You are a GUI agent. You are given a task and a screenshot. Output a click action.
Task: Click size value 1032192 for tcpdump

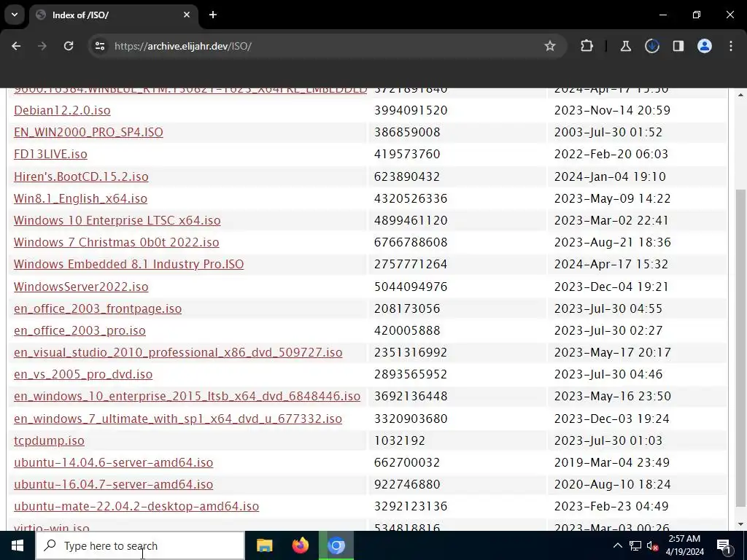400,440
